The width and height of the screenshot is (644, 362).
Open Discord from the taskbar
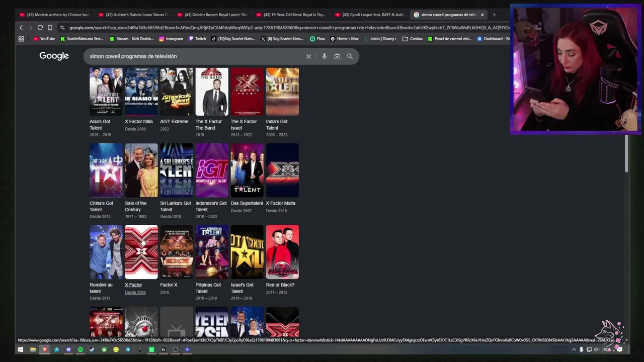coord(68,349)
